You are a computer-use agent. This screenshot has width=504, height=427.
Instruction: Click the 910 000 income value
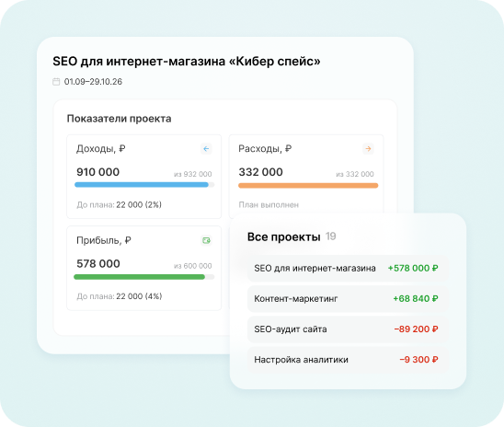pos(98,172)
